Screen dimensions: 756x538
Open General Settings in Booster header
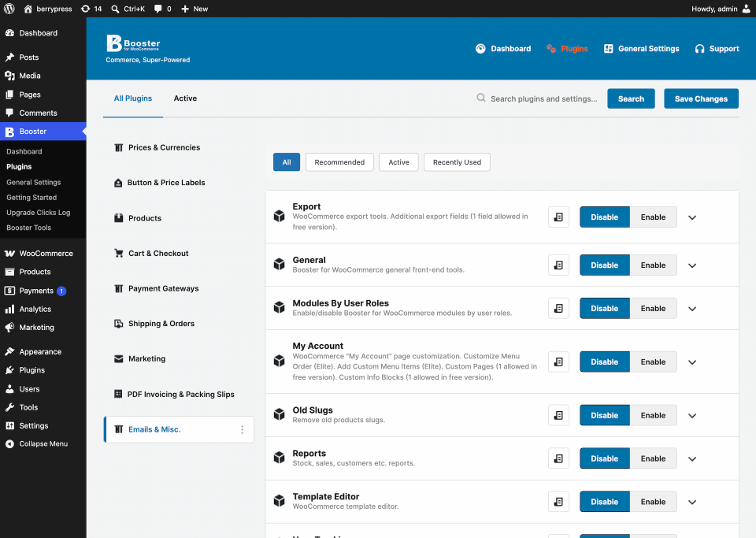tap(641, 49)
